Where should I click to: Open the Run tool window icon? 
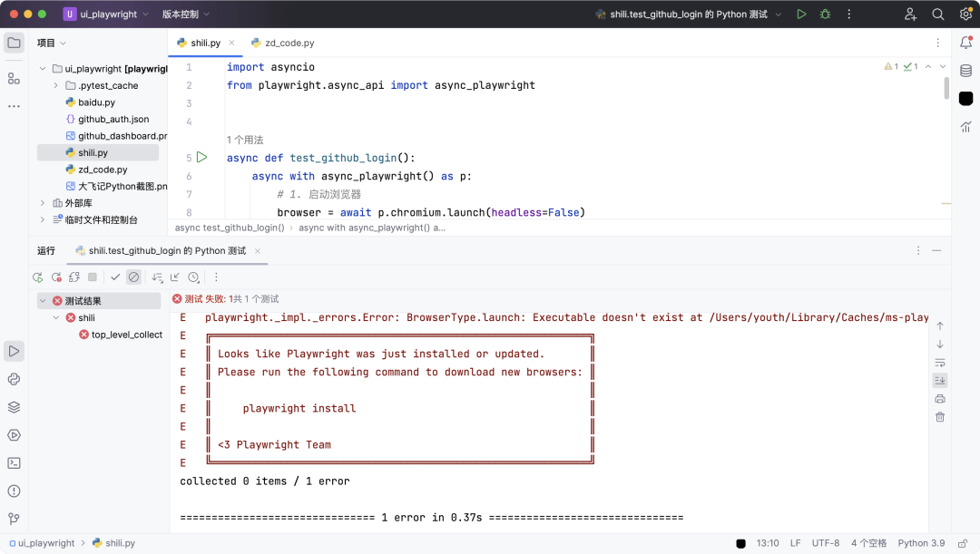tap(14, 352)
